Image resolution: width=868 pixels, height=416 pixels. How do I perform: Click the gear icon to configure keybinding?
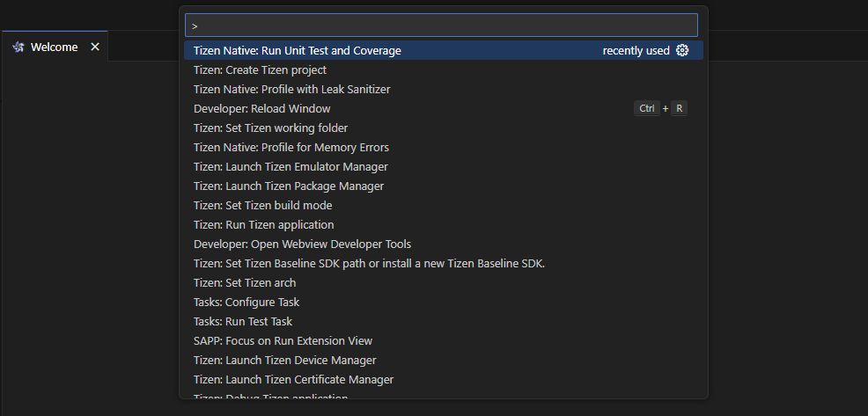pos(682,51)
